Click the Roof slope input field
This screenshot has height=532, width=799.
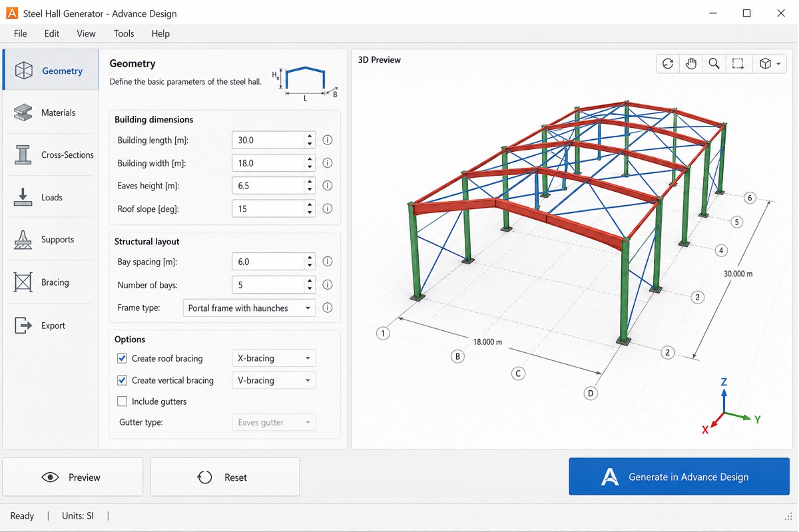click(268, 208)
